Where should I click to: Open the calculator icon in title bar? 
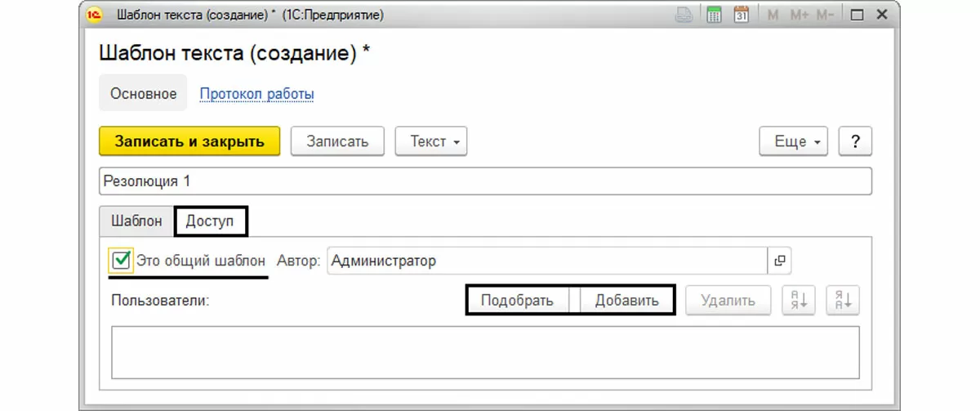[x=714, y=15]
